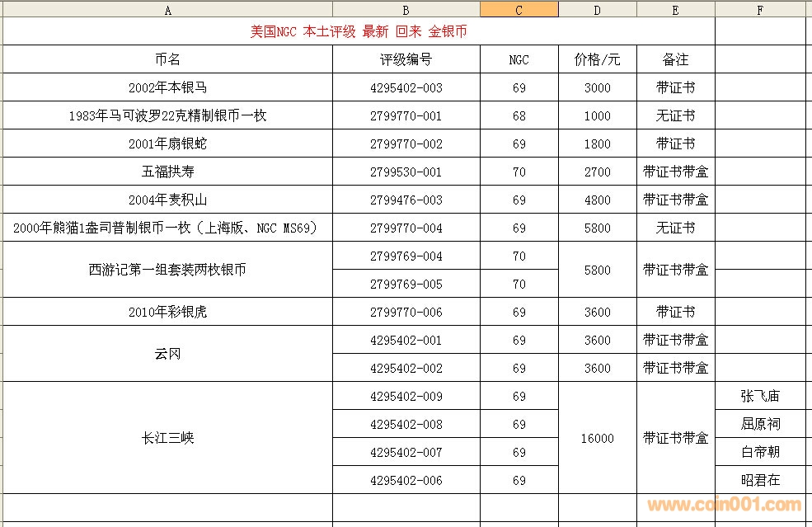
Task: Select the merged 西游记第一组套装两枚银币 cell
Action: point(168,270)
